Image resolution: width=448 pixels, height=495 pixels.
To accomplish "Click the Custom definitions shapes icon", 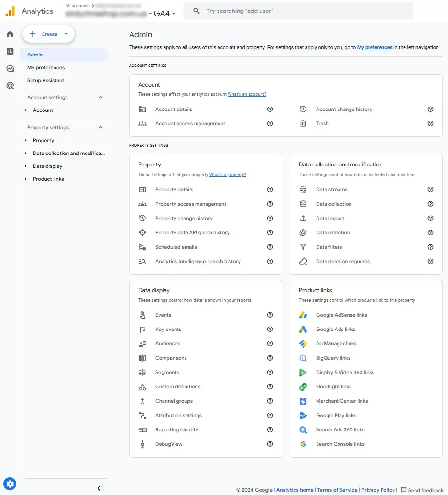I will coord(142,387).
